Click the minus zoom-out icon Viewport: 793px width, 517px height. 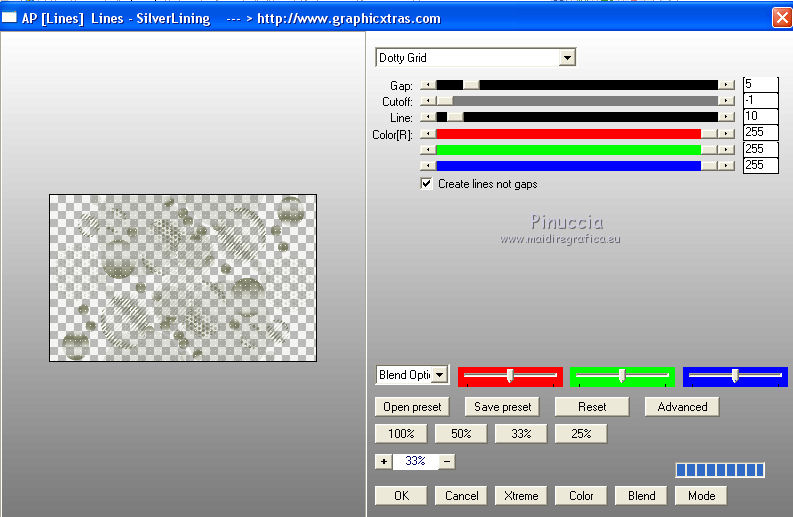coord(447,461)
